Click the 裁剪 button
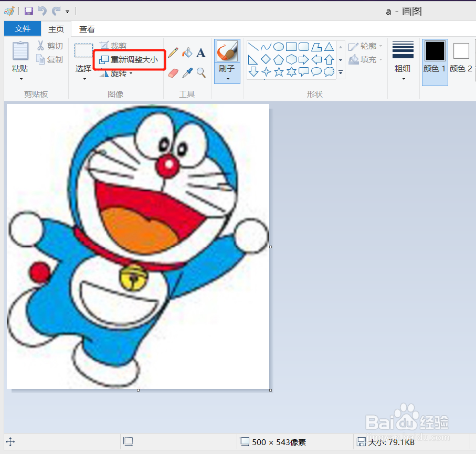476x454 pixels. pyautogui.click(x=113, y=46)
